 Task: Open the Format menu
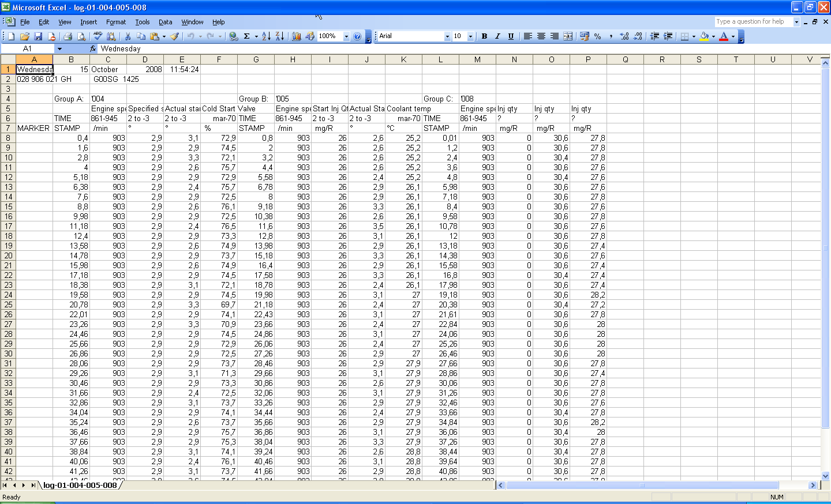pos(115,22)
